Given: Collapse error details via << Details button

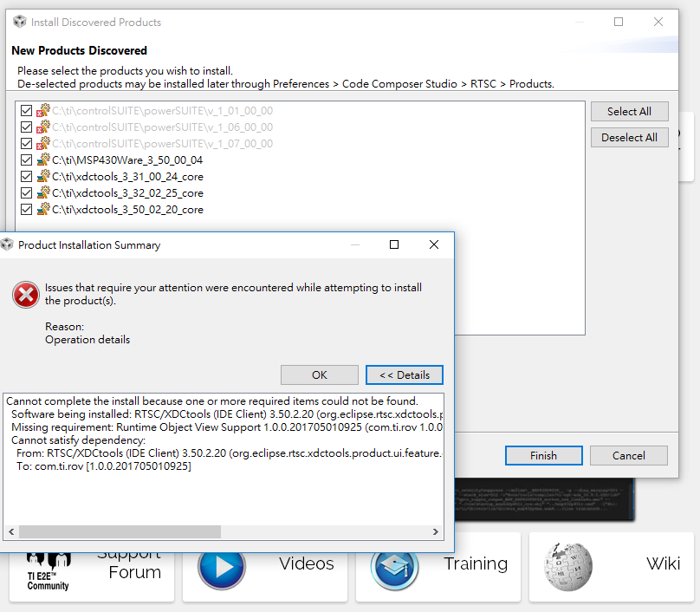Looking at the screenshot, I should [x=404, y=374].
